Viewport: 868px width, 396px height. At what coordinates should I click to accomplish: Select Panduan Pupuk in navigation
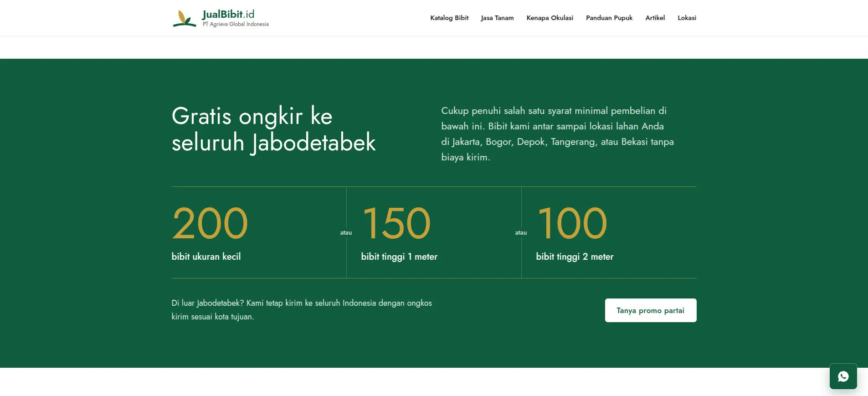[609, 18]
